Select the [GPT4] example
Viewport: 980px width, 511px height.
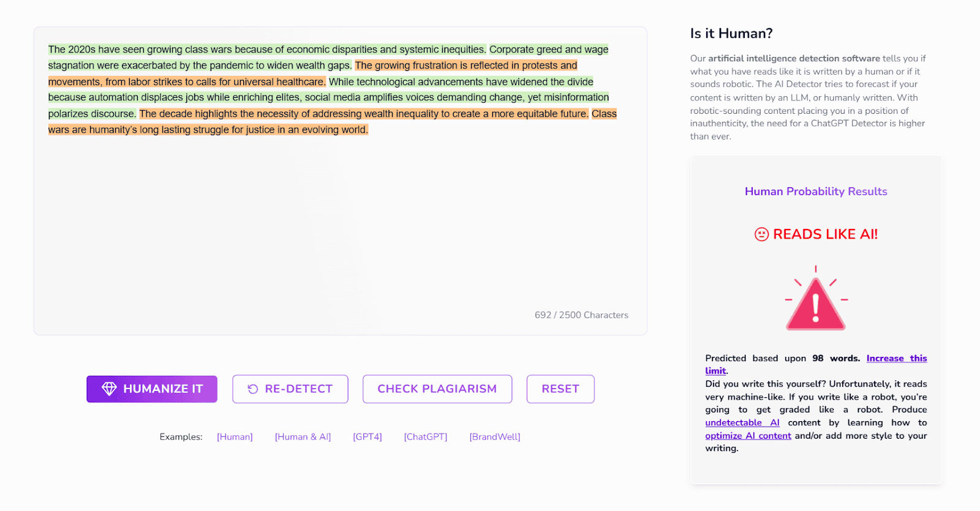(367, 437)
